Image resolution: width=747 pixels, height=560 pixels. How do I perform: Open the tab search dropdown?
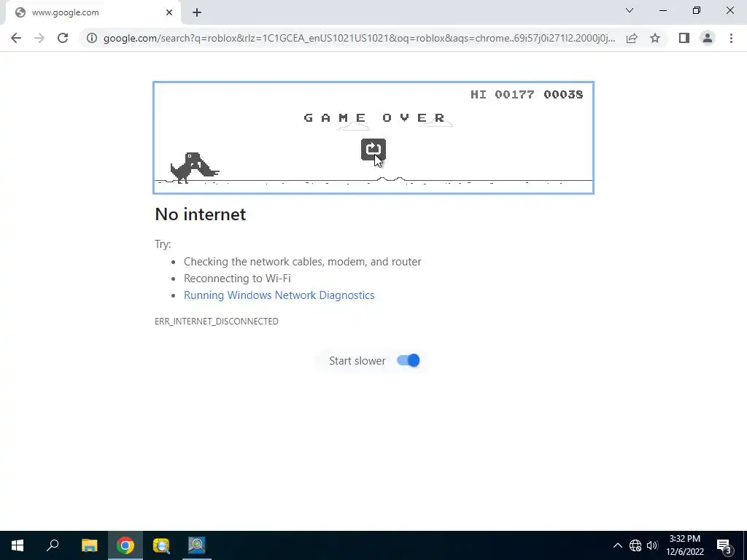pos(630,10)
